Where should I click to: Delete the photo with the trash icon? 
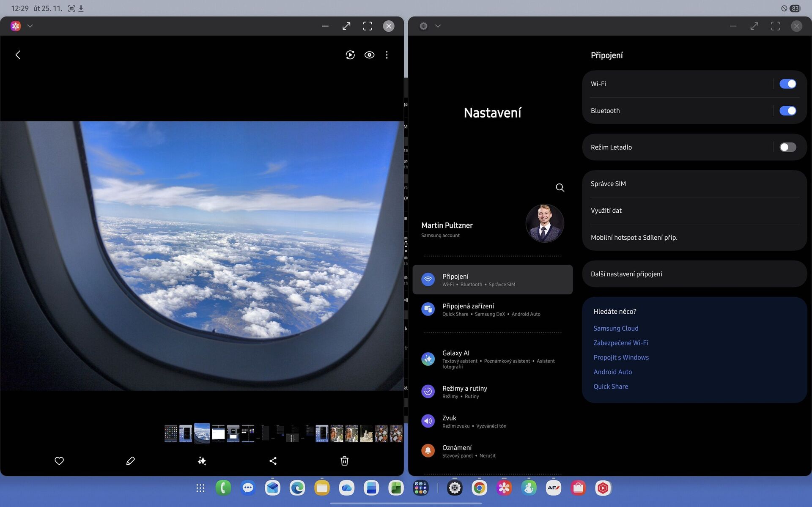pos(344,461)
